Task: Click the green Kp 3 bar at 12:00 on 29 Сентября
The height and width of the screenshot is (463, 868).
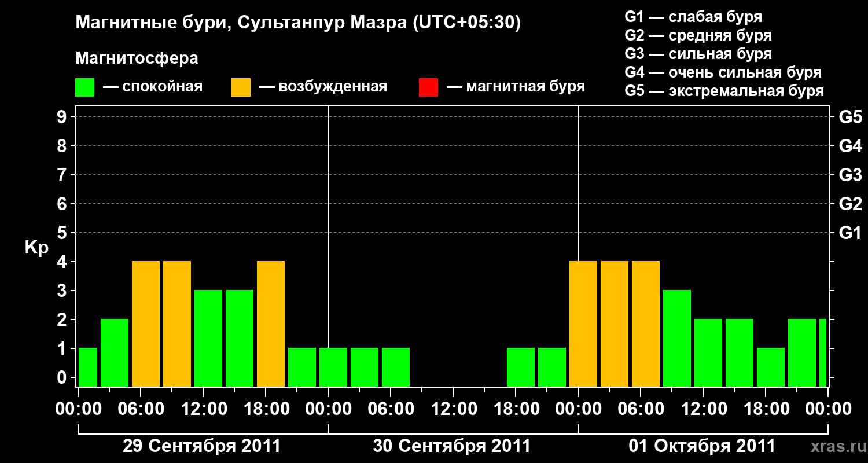Action: [208, 339]
